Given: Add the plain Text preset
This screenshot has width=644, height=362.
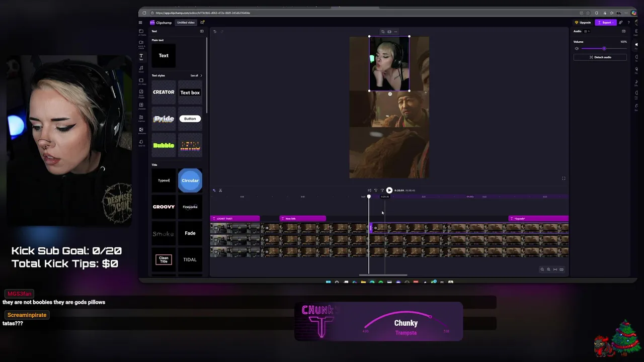Looking at the screenshot, I should tap(164, 56).
